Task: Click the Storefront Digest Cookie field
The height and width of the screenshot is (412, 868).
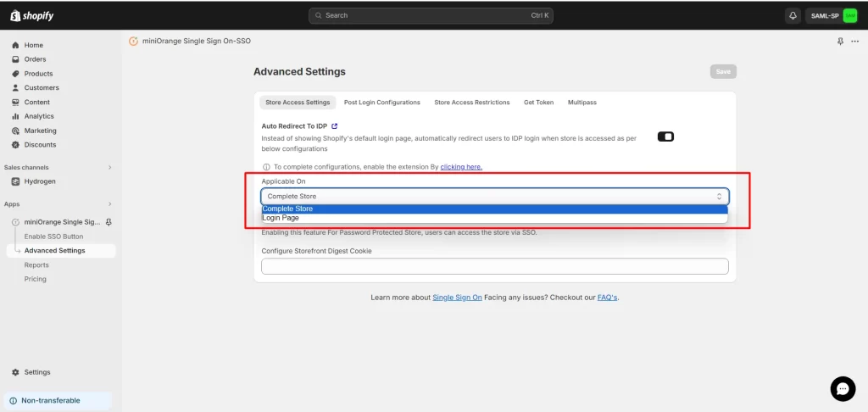Action: pyautogui.click(x=494, y=266)
